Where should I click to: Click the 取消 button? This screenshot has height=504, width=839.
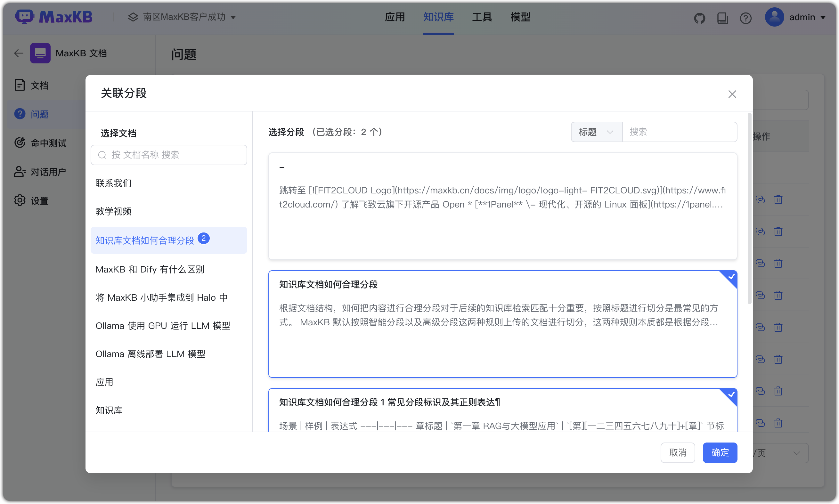[x=677, y=452]
